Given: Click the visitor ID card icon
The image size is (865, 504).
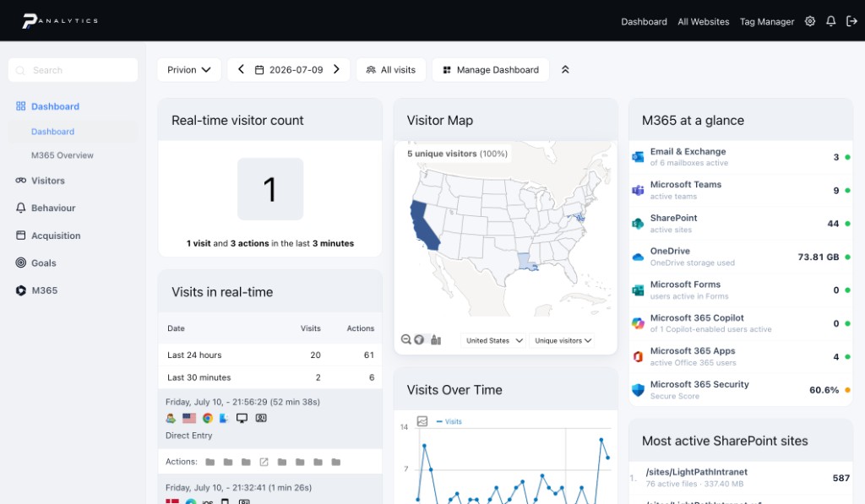Looking at the screenshot, I should point(261,418).
